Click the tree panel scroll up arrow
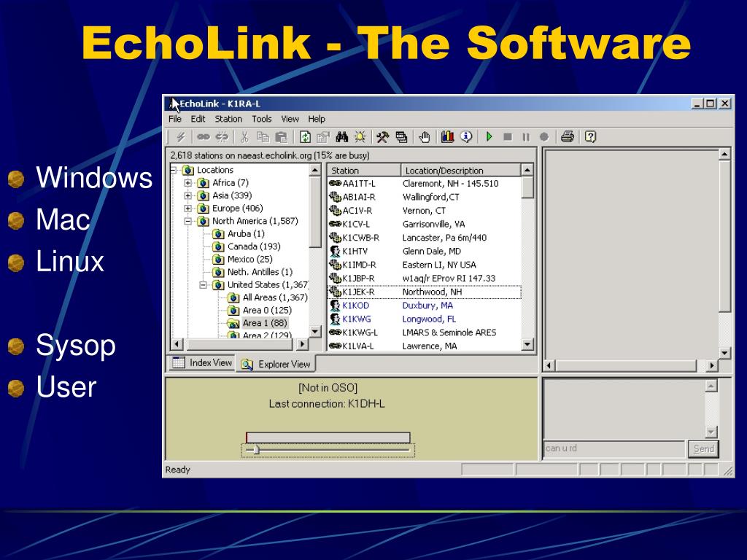The height and width of the screenshot is (560, 747). (x=315, y=170)
